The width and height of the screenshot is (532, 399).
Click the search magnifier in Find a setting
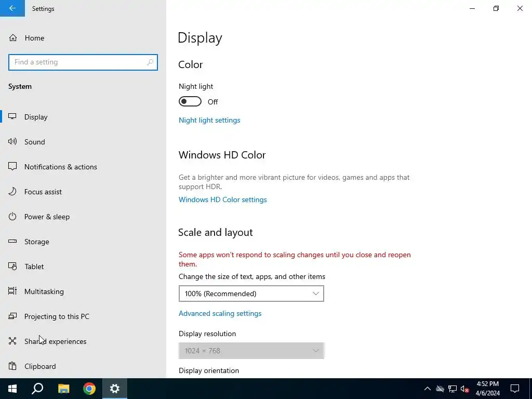[x=150, y=62]
